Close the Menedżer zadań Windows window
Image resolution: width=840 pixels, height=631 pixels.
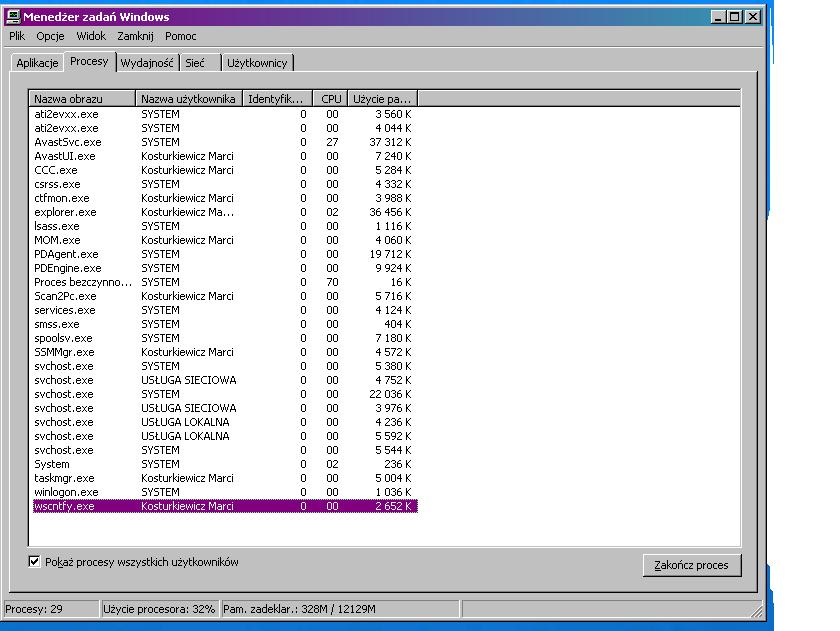[x=753, y=17]
